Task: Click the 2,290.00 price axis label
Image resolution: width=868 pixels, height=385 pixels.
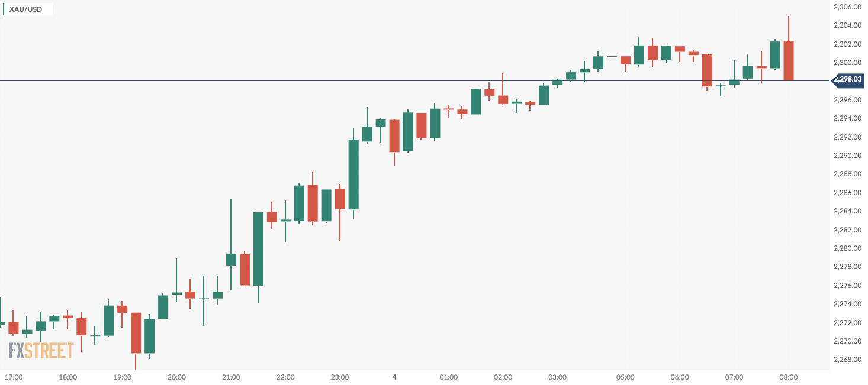Action: [847, 156]
